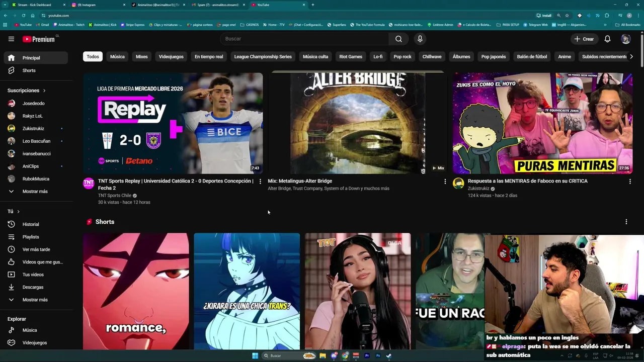Open Principal in the sidebar
The width and height of the screenshot is (644, 362).
pos(36,58)
